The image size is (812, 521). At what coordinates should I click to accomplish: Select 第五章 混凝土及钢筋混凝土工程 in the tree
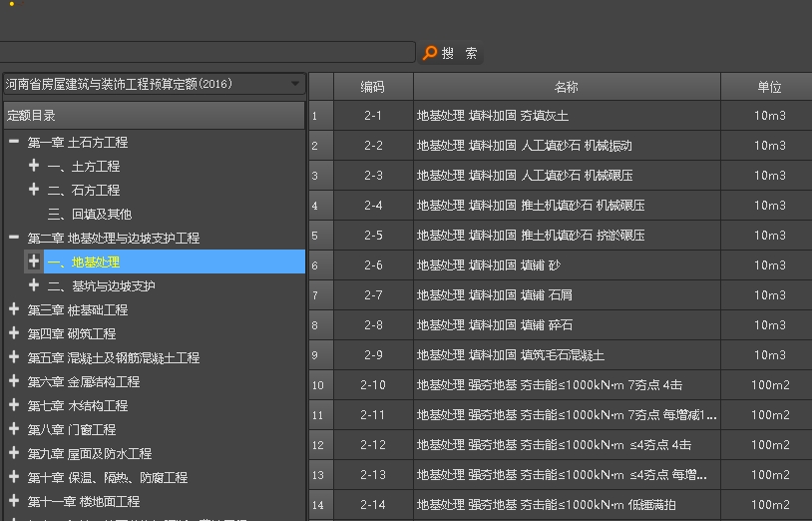click(113, 357)
